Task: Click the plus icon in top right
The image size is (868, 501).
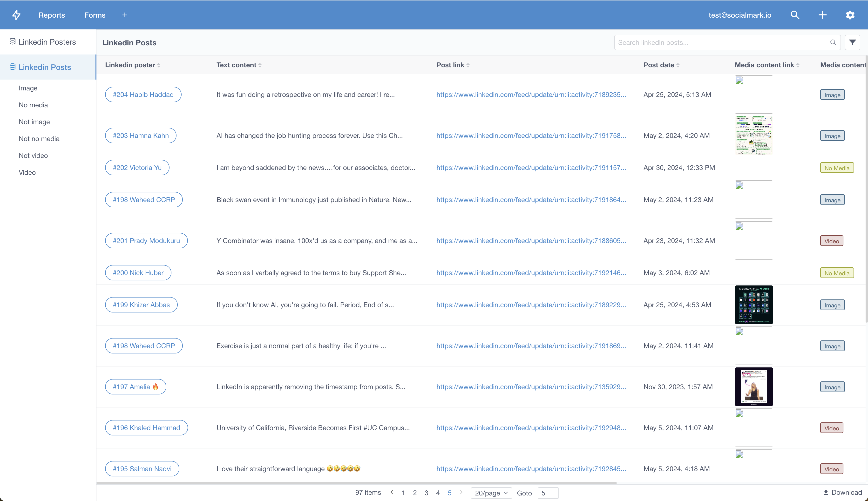Action: click(822, 15)
